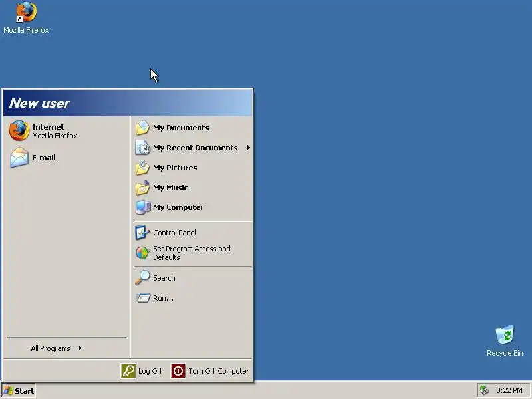Click the My Music folder icon

(x=142, y=188)
